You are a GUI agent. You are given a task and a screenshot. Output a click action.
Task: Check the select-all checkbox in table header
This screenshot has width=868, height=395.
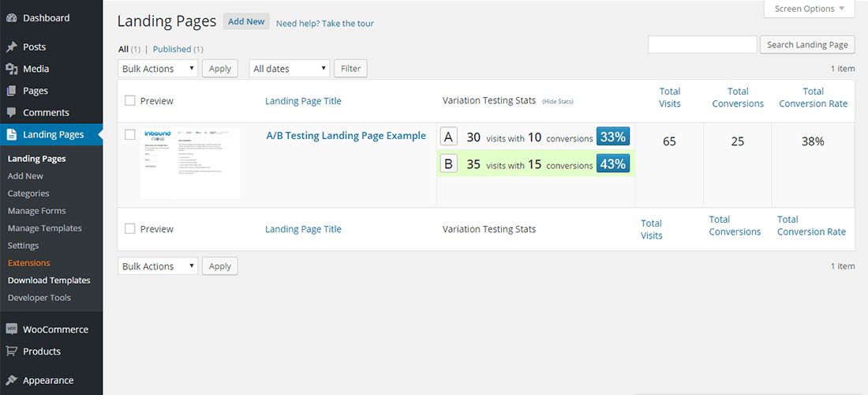(130, 100)
